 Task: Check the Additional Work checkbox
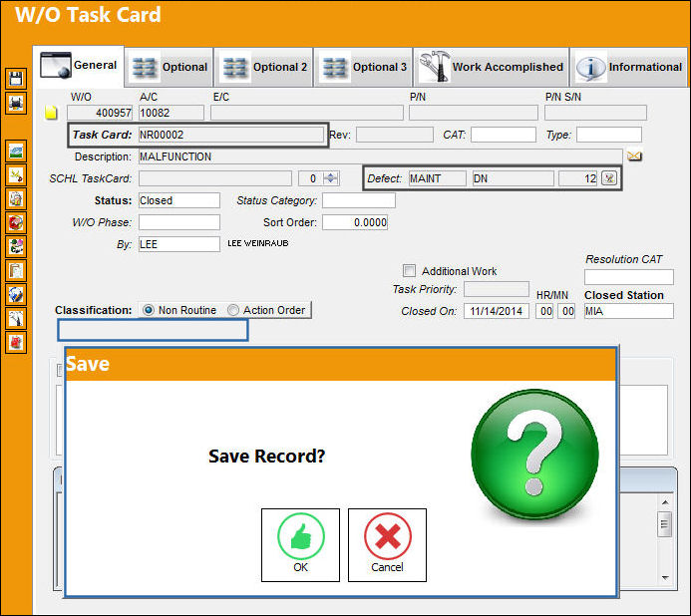click(409, 270)
